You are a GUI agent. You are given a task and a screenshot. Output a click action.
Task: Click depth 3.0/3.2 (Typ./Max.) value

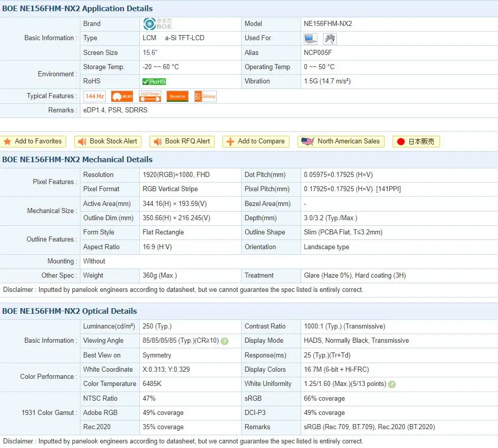click(x=330, y=218)
